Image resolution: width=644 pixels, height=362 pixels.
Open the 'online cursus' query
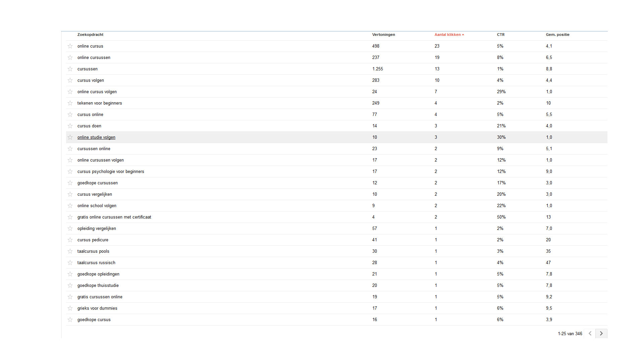[x=90, y=46]
